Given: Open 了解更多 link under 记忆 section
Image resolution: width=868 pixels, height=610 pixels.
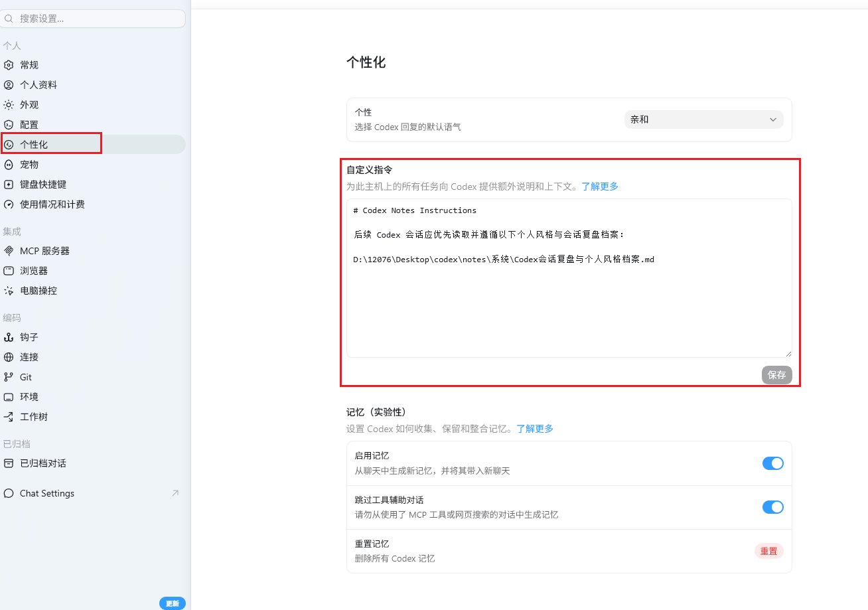Looking at the screenshot, I should point(535,429).
